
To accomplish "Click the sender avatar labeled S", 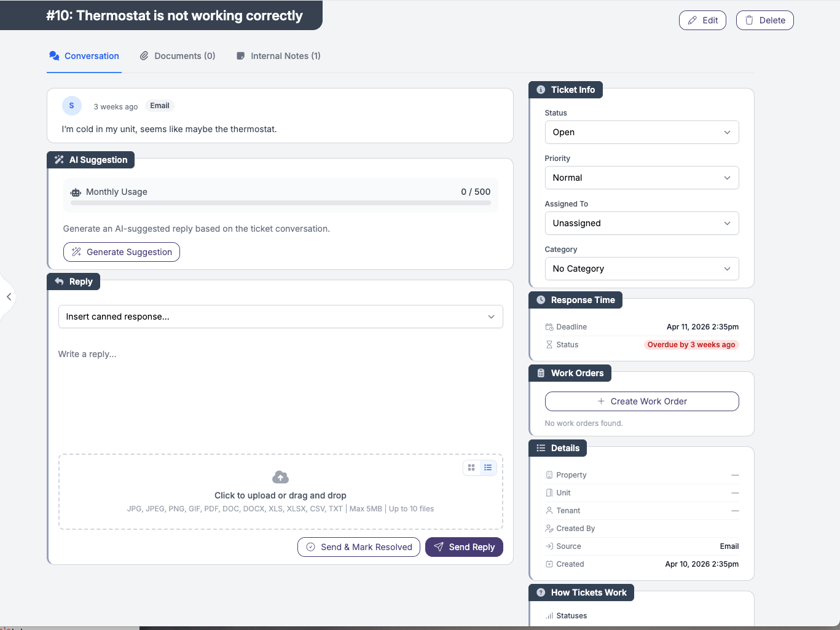I will pos(72,106).
